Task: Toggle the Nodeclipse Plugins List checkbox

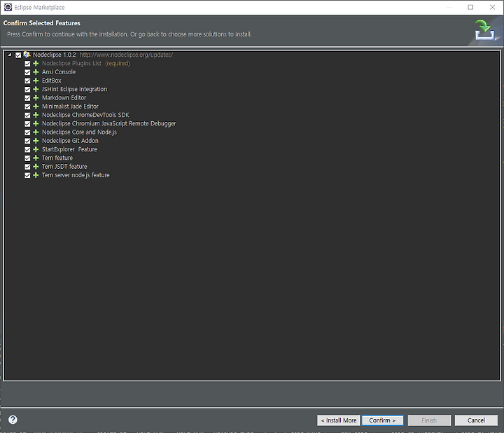Action: tap(27, 64)
